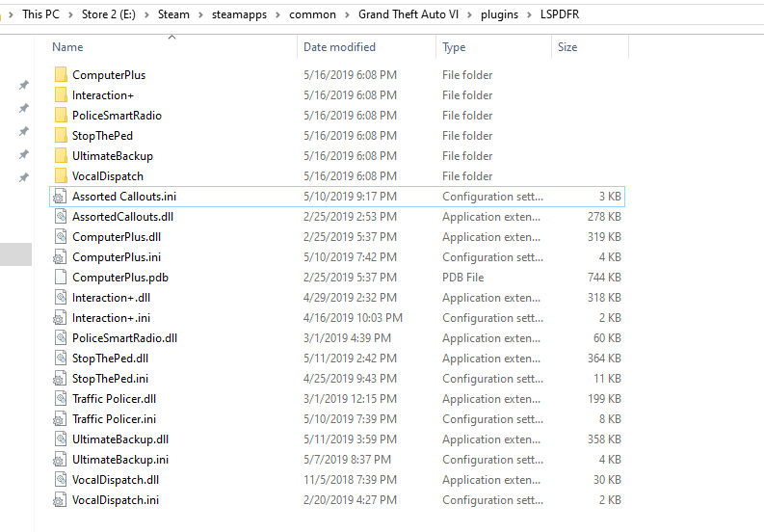Click the highlighted item in left navigation pane
This screenshot has height=532, width=764.
tap(15, 254)
